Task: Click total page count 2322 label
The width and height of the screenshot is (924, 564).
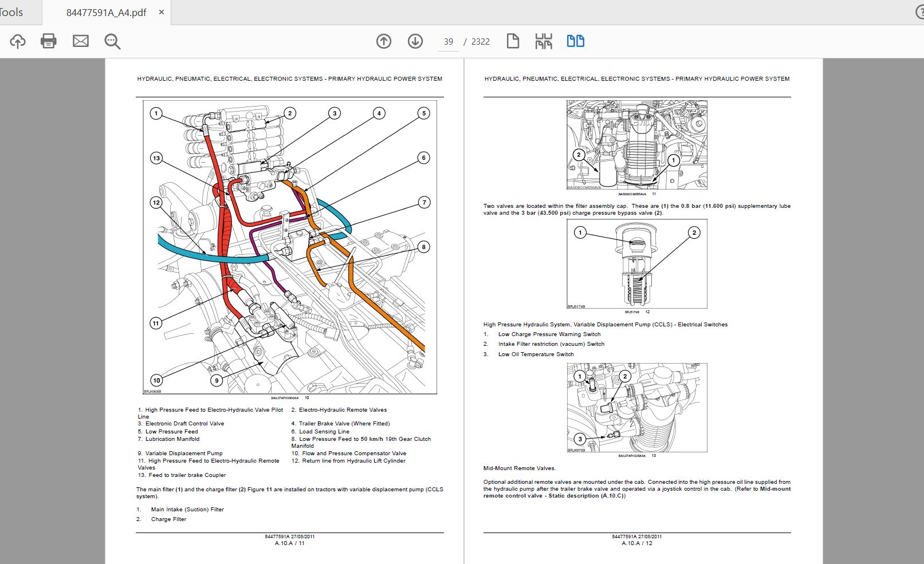Action: [x=480, y=42]
